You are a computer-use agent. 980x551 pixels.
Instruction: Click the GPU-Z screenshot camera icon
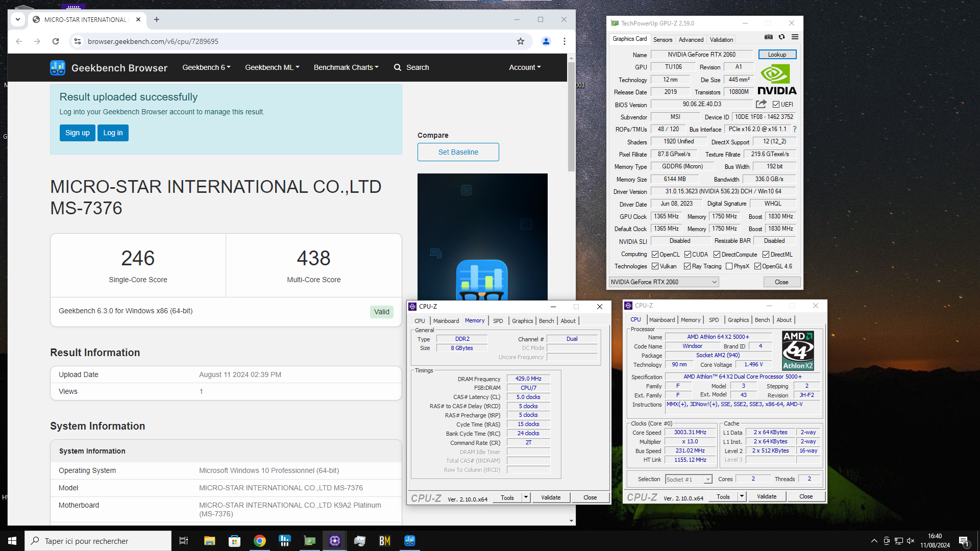point(768,37)
